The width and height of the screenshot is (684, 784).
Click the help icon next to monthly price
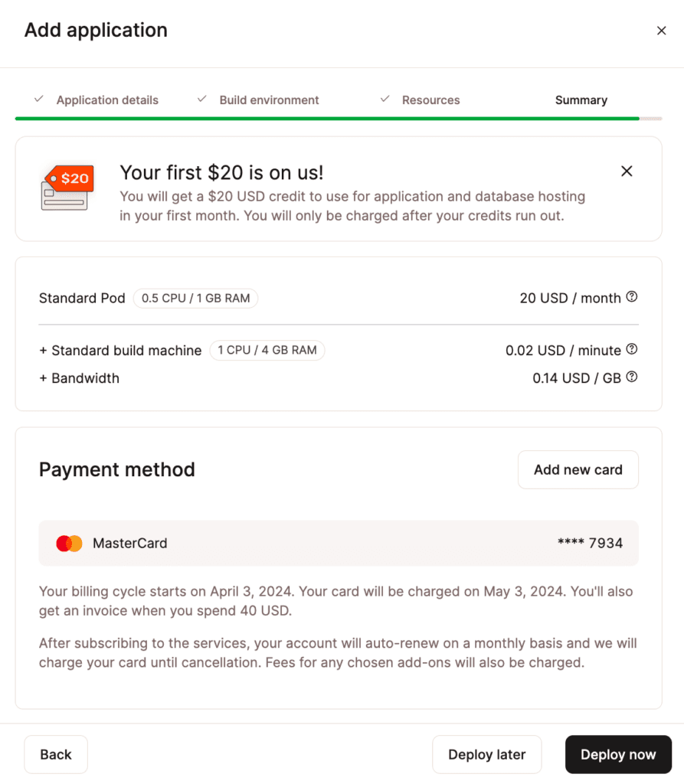click(x=632, y=298)
